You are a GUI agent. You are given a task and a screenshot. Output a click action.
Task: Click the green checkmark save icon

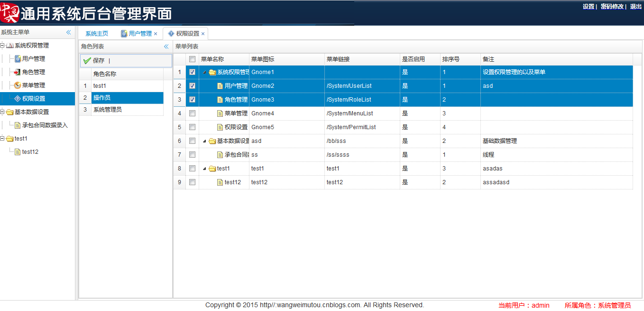click(87, 60)
